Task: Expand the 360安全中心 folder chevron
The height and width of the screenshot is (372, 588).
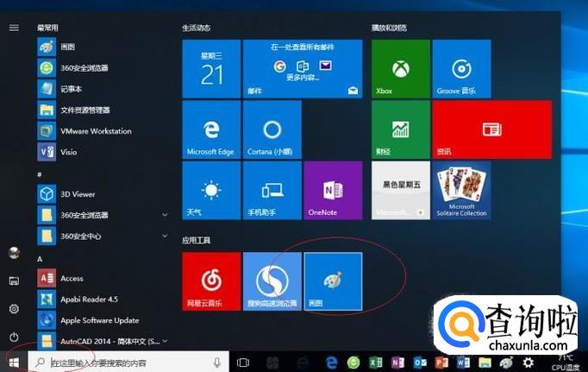Action: [x=165, y=236]
